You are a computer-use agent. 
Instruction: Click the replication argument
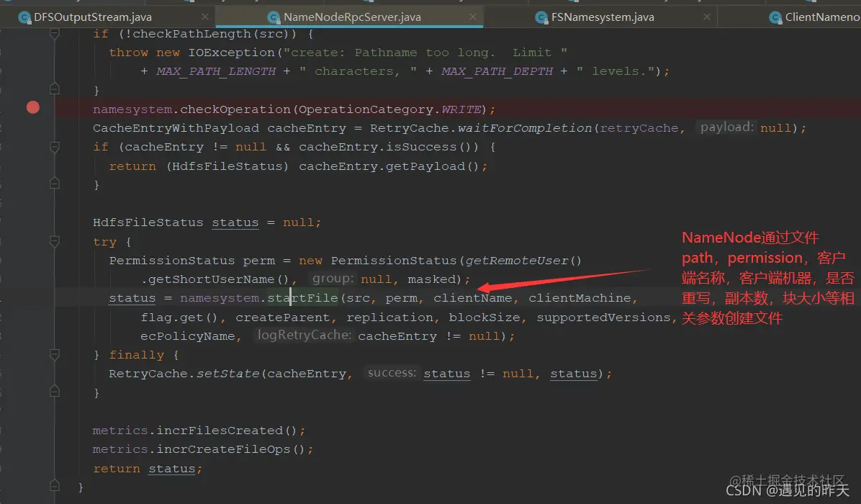(x=390, y=318)
